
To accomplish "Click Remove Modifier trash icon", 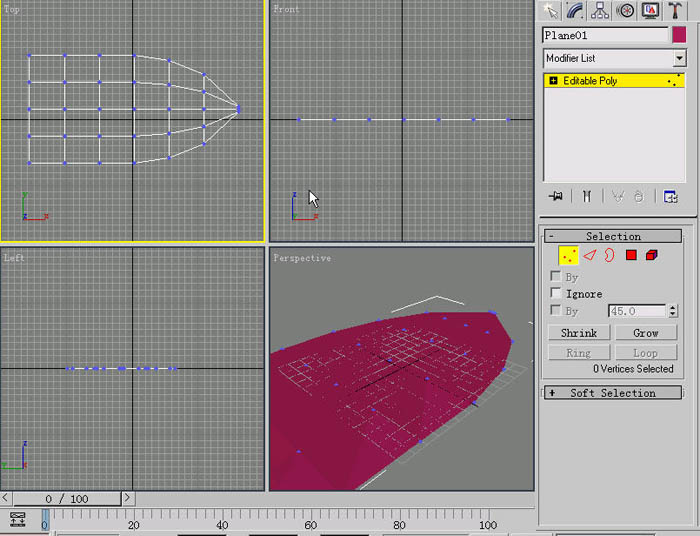I will pyautogui.click(x=639, y=196).
